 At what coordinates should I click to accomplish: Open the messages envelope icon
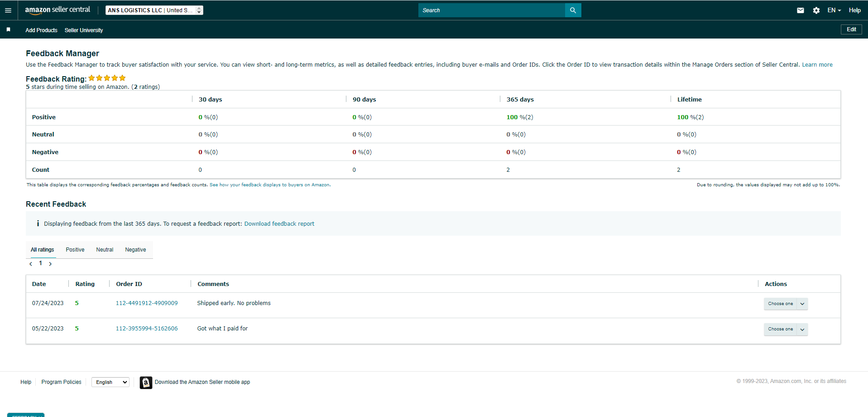801,10
